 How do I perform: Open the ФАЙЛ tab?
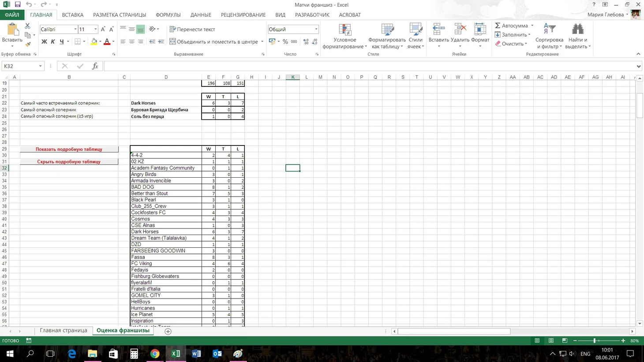click(12, 15)
